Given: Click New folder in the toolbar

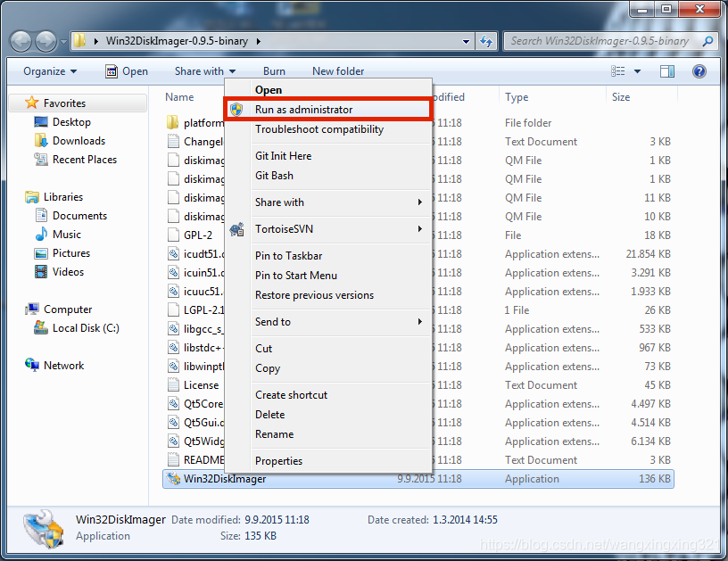Looking at the screenshot, I should (338, 71).
